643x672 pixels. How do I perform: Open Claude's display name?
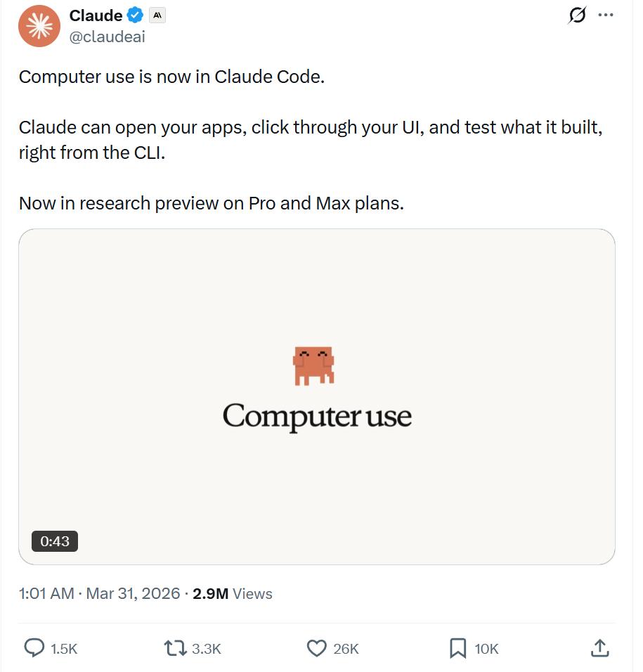[x=95, y=15]
